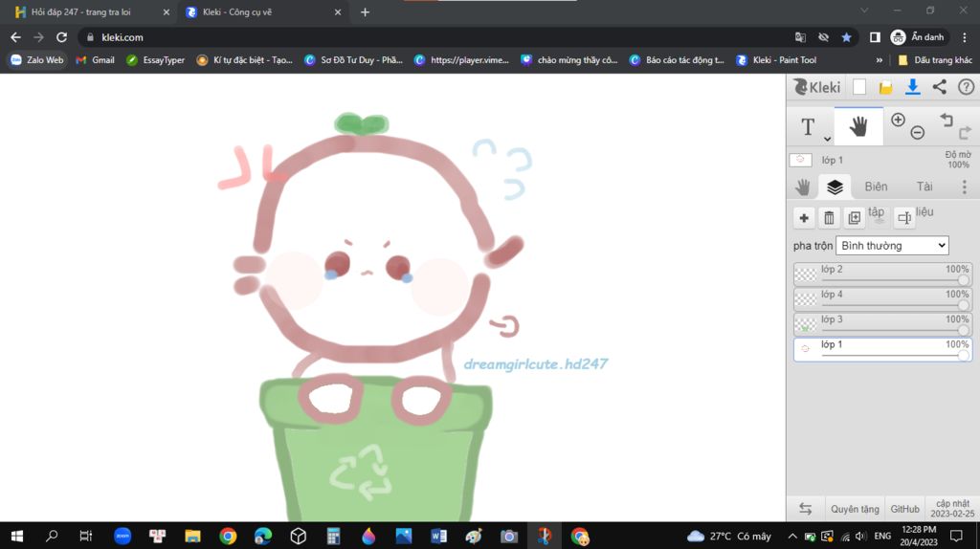
Task: Download the image with the save icon
Action: [912, 87]
